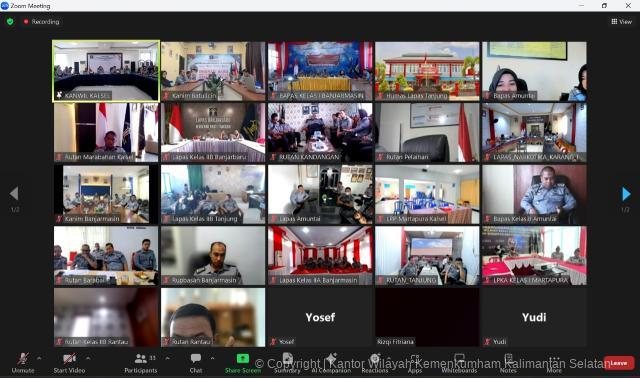
Task: Select the KANWIL KALSEL video tile
Action: click(106, 71)
